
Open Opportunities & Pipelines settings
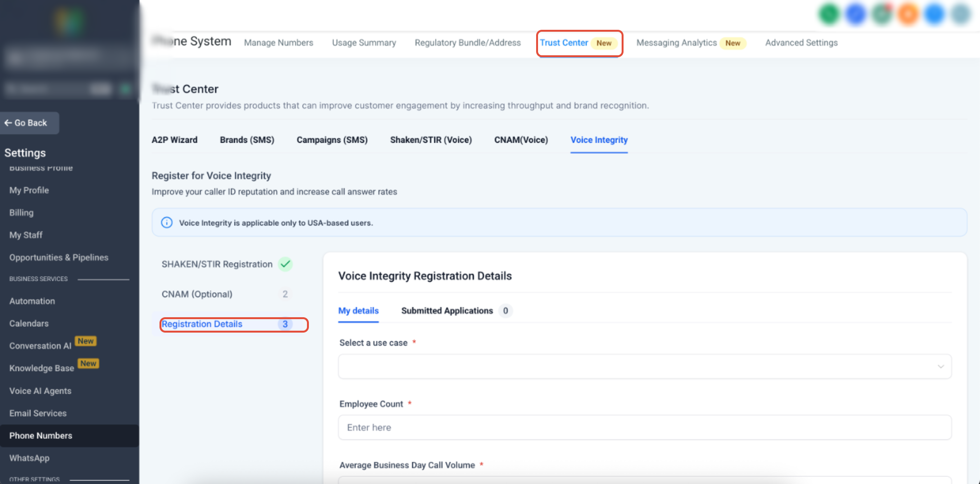pos(59,258)
